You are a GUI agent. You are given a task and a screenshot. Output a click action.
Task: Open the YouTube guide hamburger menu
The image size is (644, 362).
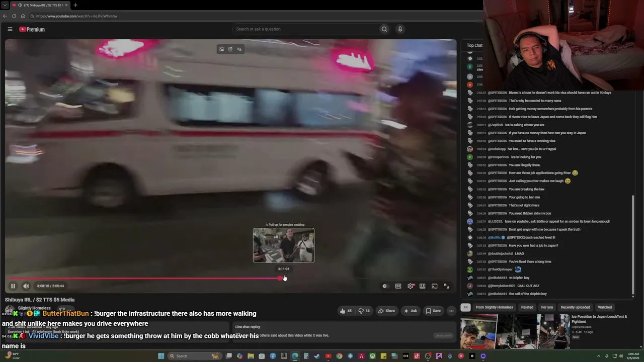pos(10,29)
